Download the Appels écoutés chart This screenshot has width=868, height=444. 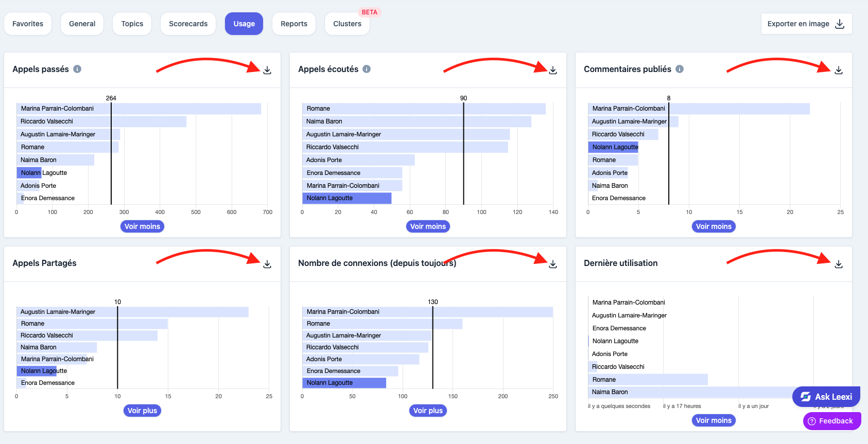553,70
